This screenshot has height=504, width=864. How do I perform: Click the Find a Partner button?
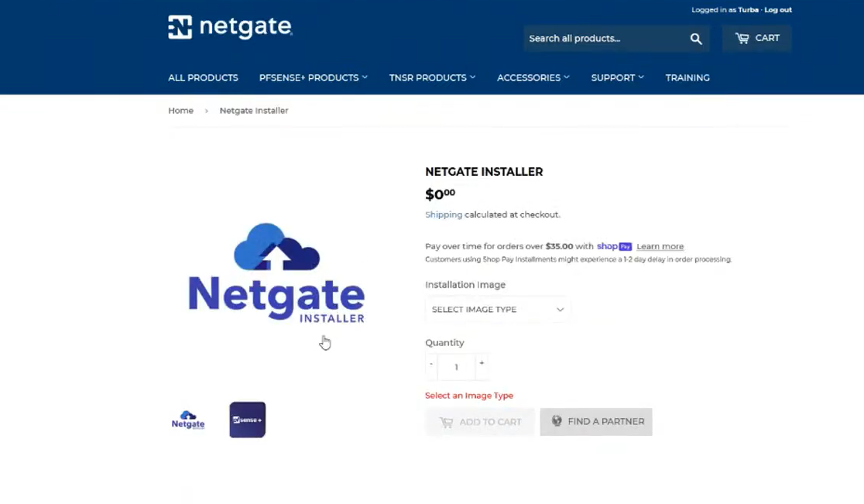click(595, 422)
